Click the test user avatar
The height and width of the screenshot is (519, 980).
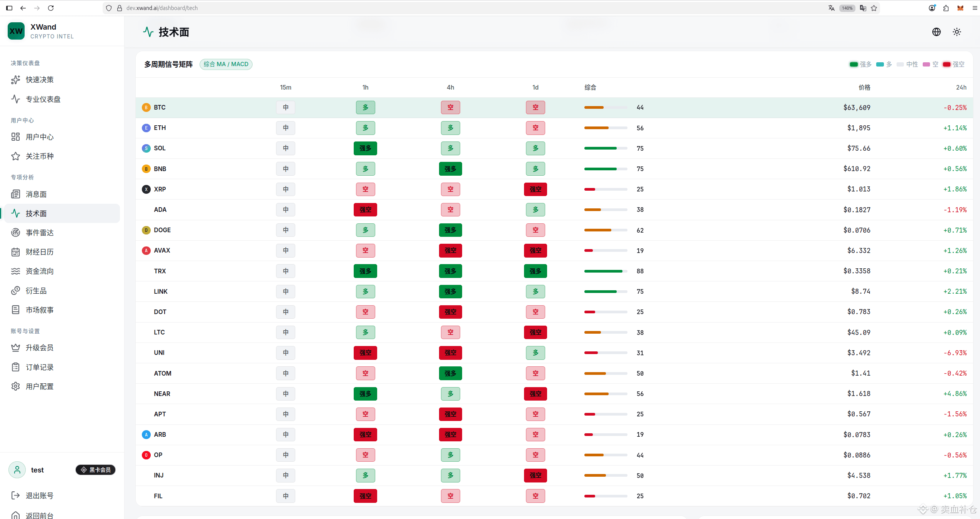[x=17, y=470]
